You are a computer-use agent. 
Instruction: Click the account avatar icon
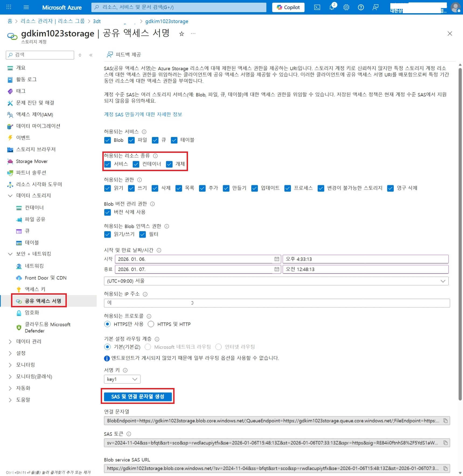[455, 7]
